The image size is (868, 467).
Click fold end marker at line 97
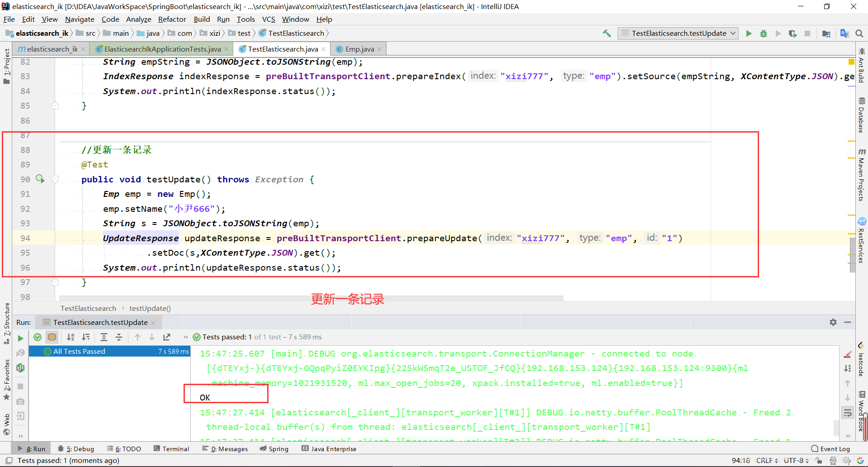tap(55, 282)
